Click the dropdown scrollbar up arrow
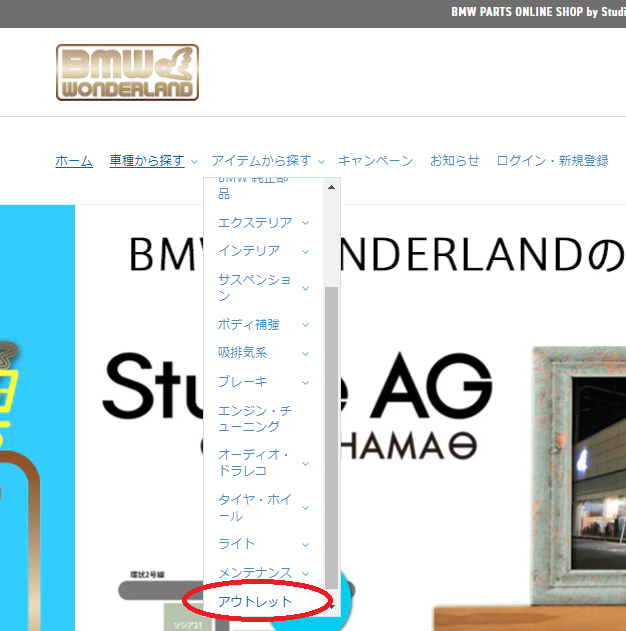 point(332,187)
